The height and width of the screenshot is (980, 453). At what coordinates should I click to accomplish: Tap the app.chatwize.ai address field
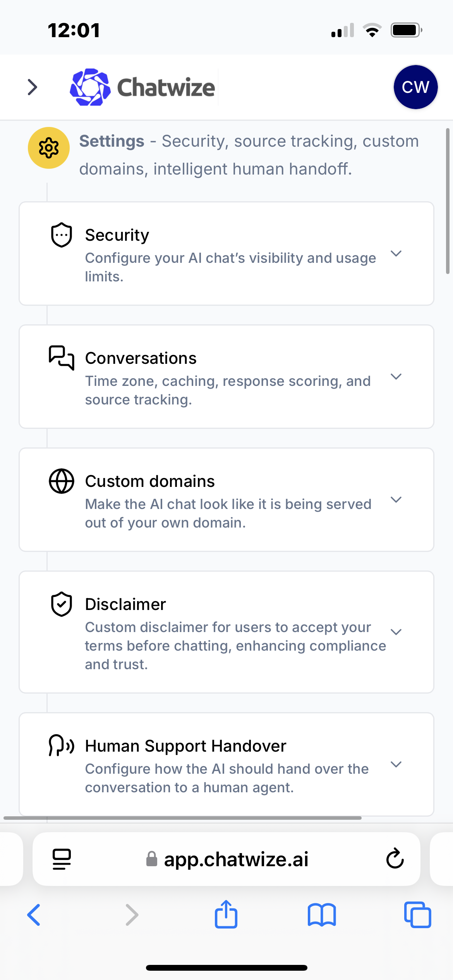click(x=226, y=859)
